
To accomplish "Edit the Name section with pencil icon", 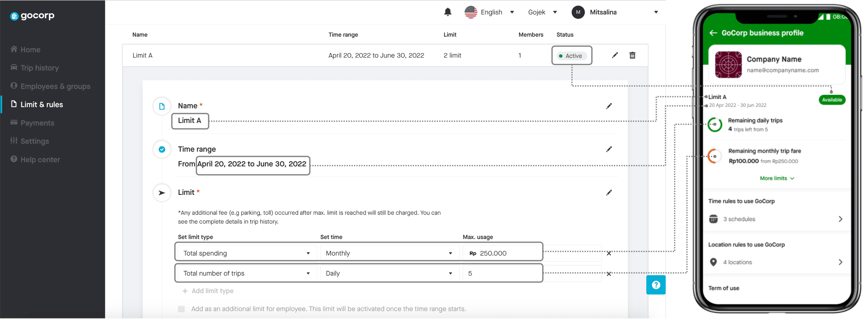I will coord(609,106).
